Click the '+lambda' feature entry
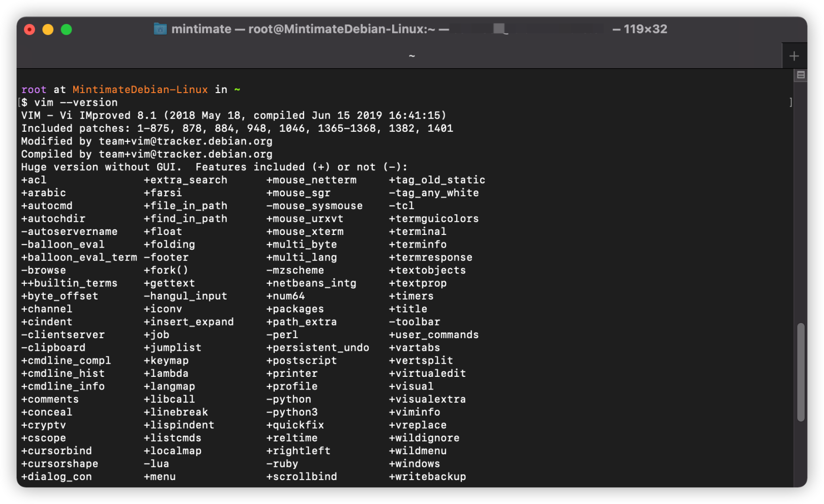Screen dimensions: 824x504 [166, 373]
